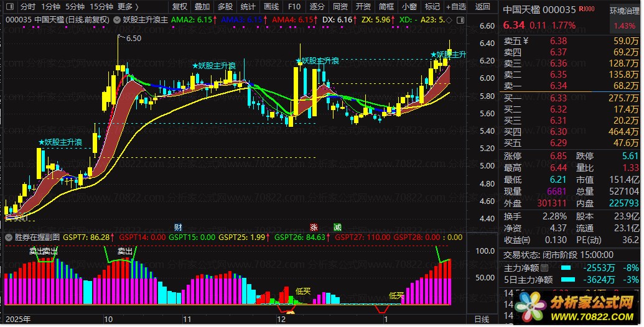Click the 5日主力净额 value -3624万
644x327 pixels.
point(599,280)
